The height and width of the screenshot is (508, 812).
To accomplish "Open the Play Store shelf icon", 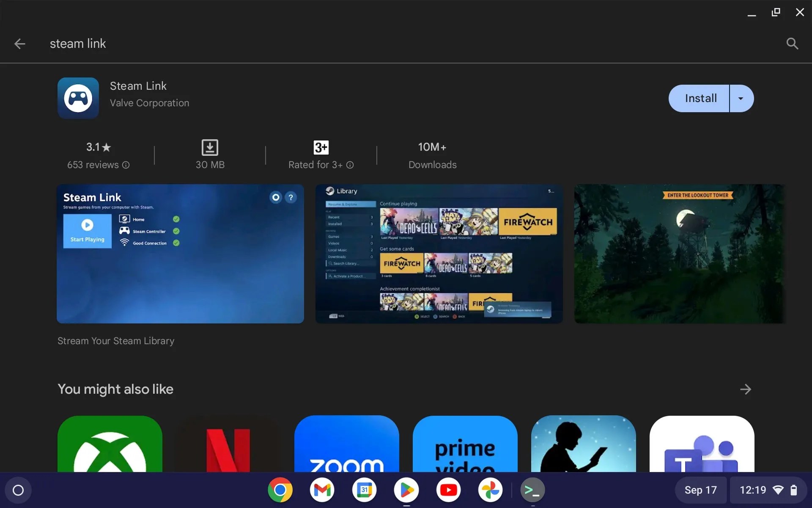I will point(406,490).
